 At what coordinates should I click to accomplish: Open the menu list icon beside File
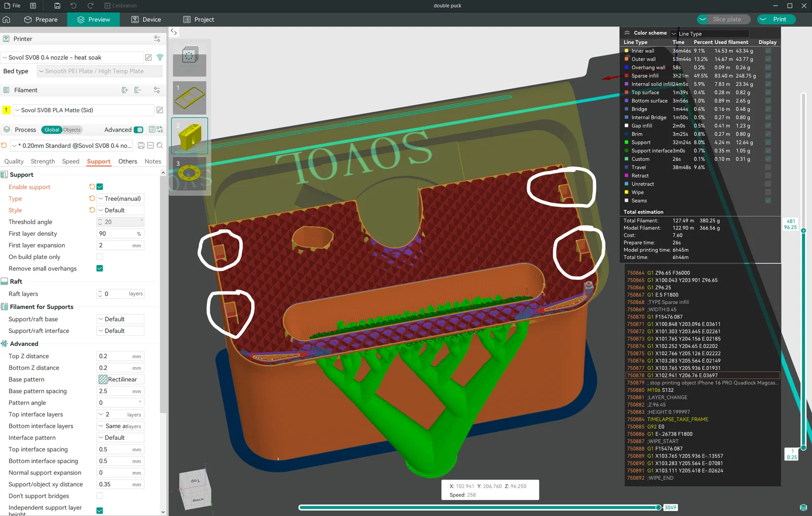(x=33, y=6)
